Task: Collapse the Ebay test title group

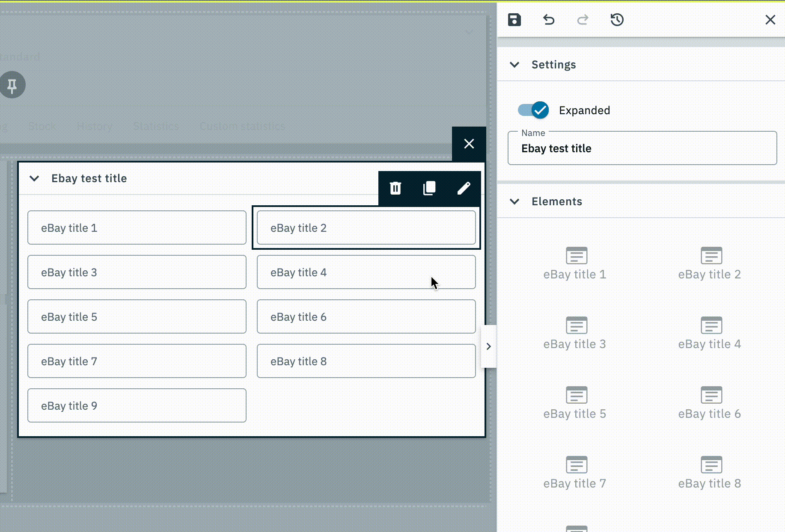Action: coord(34,178)
